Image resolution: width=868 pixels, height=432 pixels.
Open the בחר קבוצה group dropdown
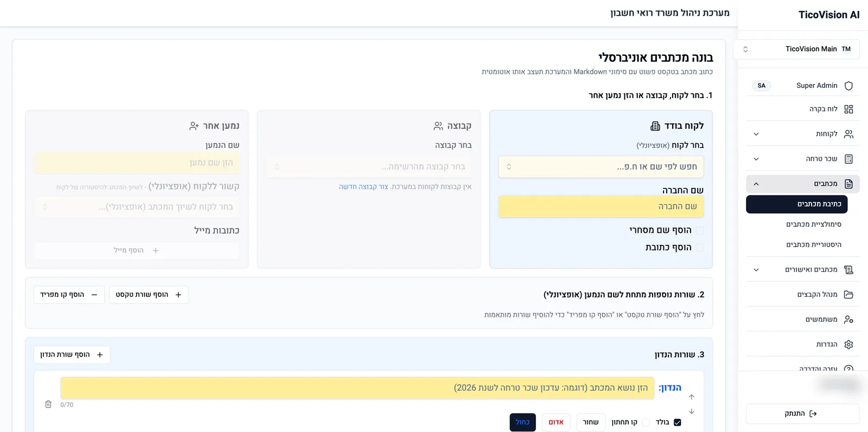pyautogui.click(x=369, y=167)
